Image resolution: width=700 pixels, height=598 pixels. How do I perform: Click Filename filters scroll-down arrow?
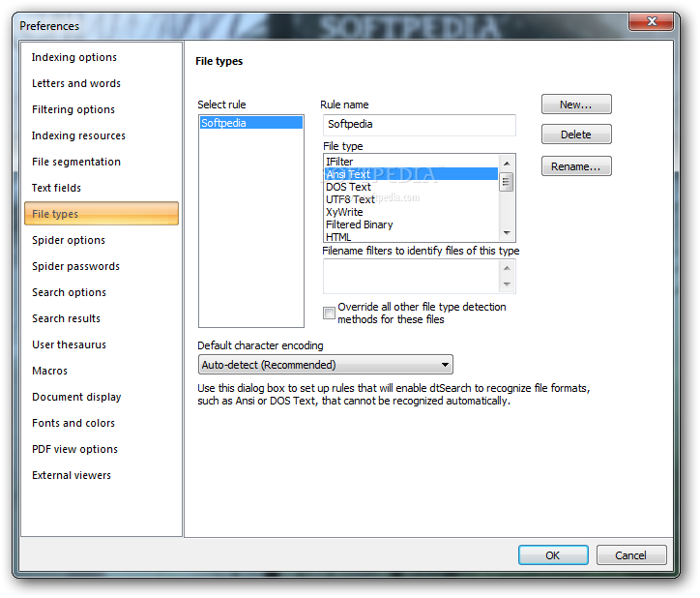pos(507,284)
